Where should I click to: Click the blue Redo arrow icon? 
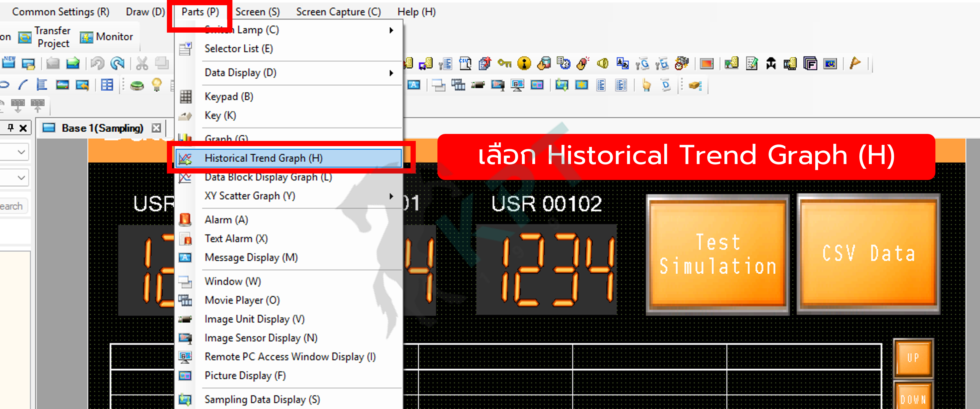pos(117,63)
